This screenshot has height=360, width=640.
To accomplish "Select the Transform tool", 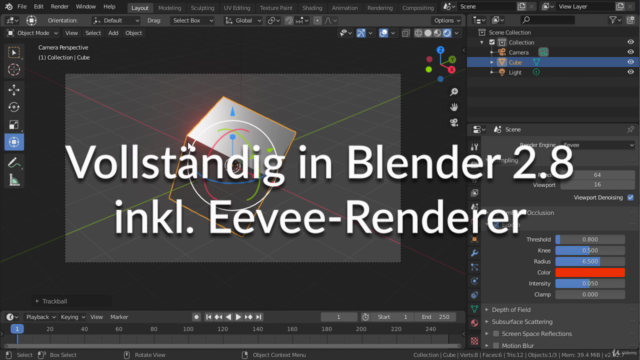I will [x=14, y=142].
